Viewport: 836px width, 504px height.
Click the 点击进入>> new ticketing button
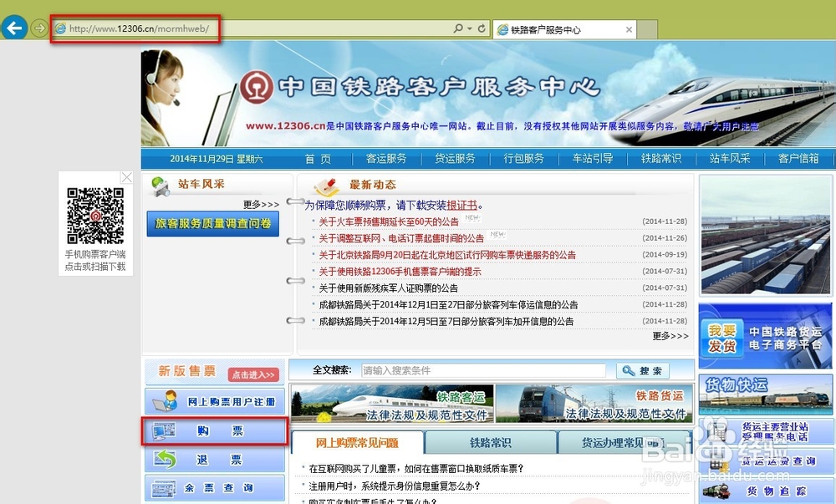coord(252,374)
